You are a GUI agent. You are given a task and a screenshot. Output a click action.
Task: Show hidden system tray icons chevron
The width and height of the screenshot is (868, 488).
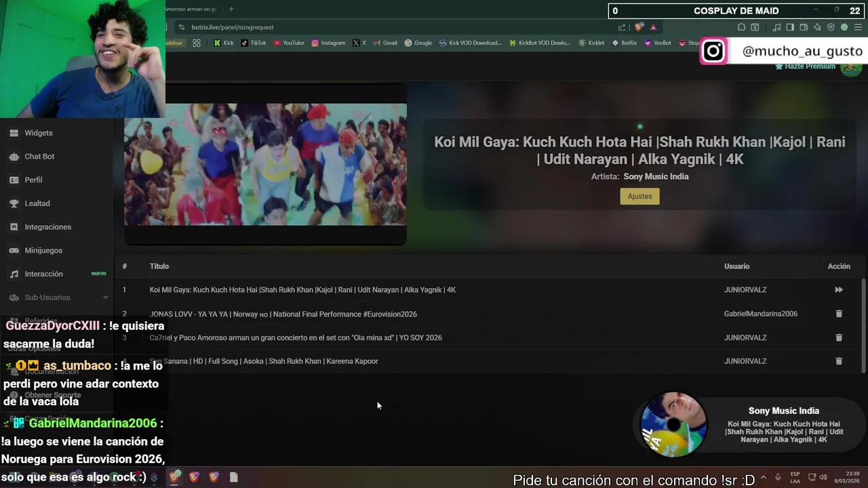point(764,477)
